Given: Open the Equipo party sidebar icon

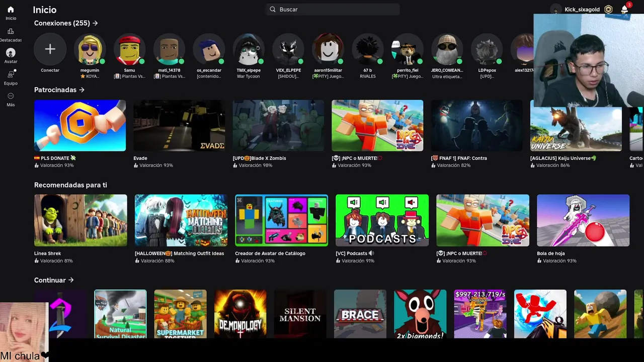Looking at the screenshot, I should coord(11,74).
